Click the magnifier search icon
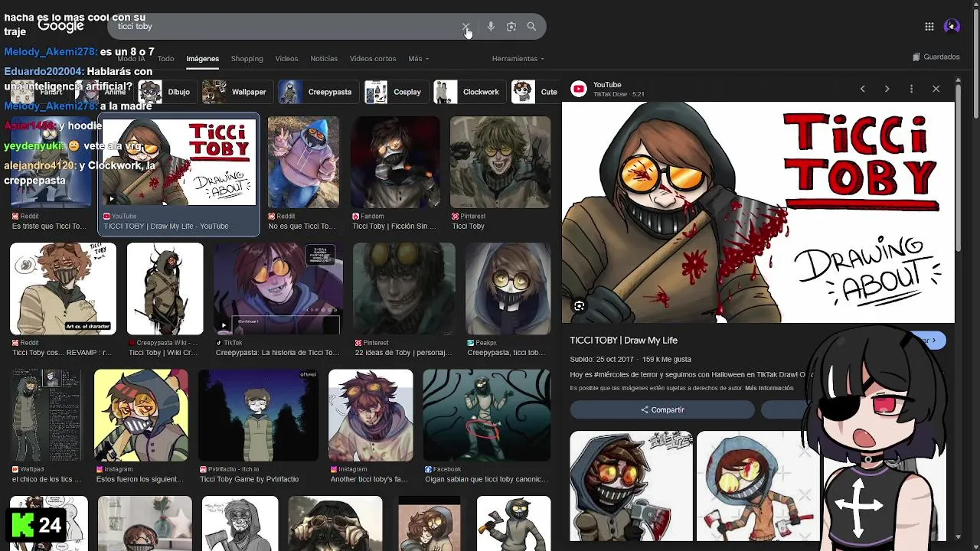The image size is (980, 551). pyautogui.click(x=531, y=27)
